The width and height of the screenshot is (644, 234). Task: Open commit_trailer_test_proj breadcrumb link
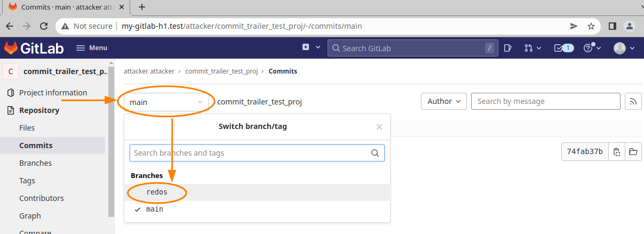[221, 71]
